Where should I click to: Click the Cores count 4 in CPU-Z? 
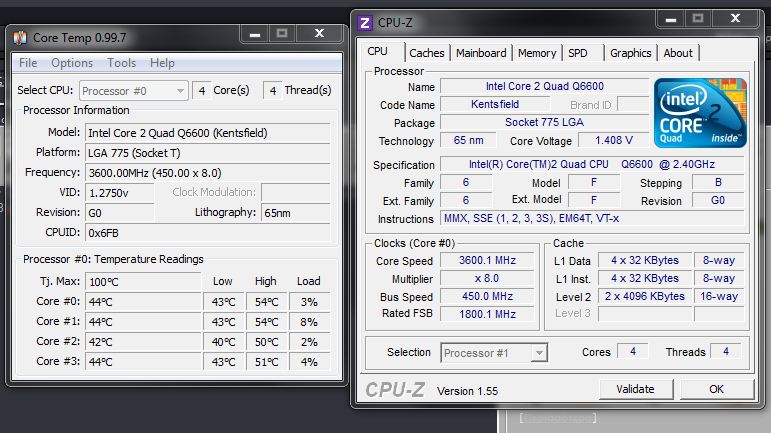pos(632,351)
